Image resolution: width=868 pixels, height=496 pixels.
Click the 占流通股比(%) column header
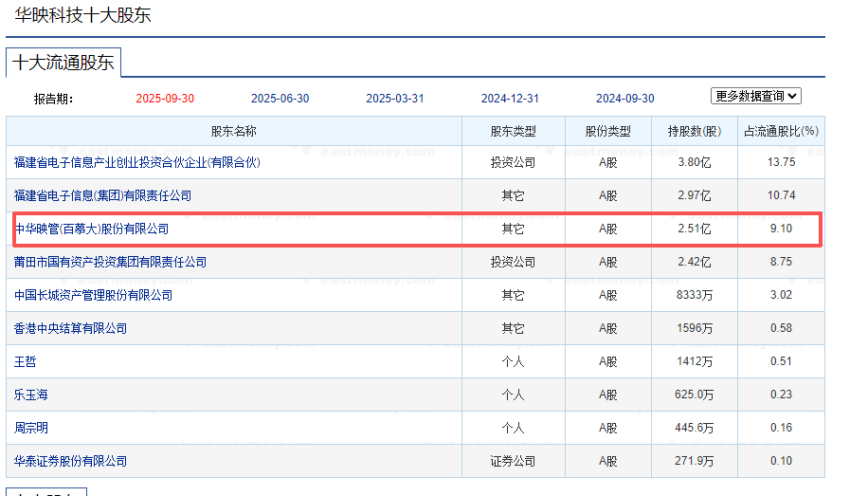pos(781,131)
